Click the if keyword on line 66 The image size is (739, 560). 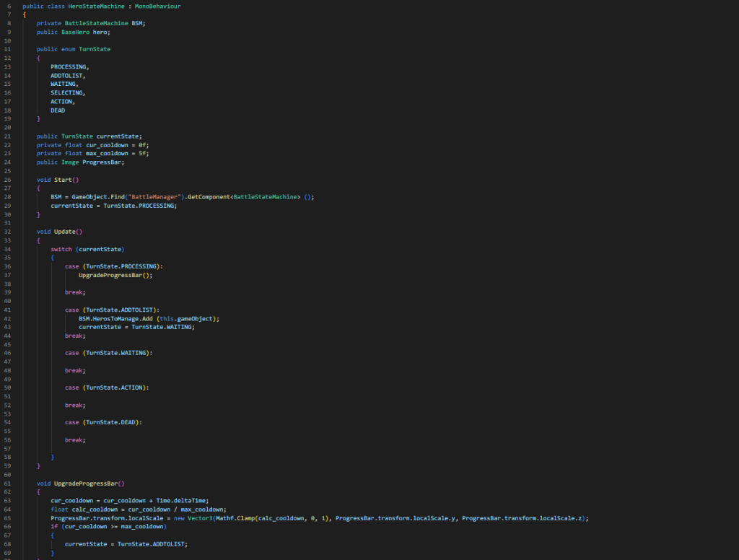point(53,527)
